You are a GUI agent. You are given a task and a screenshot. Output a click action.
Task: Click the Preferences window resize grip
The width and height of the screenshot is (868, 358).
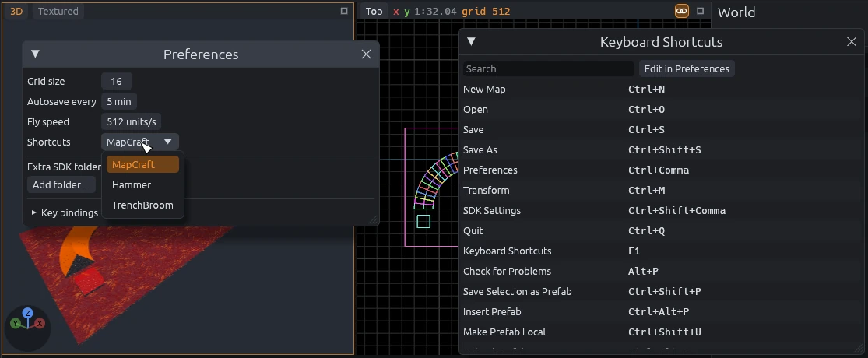tap(374, 220)
